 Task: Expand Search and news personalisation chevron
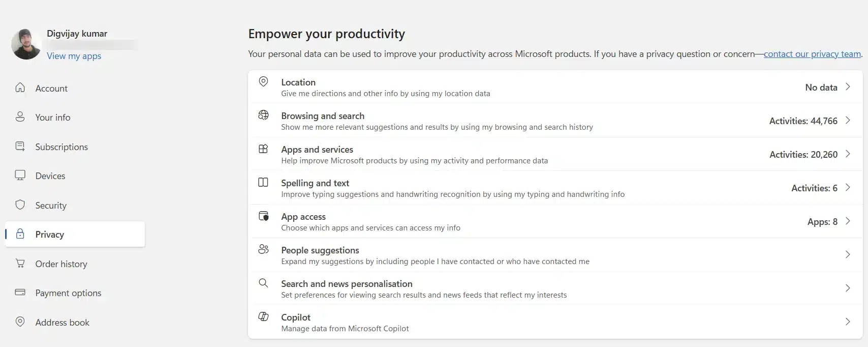coord(848,288)
